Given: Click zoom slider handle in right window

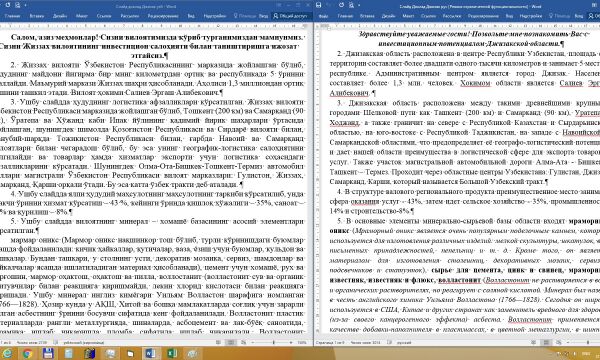Looking at the screenshot, I should click(588, 342).
